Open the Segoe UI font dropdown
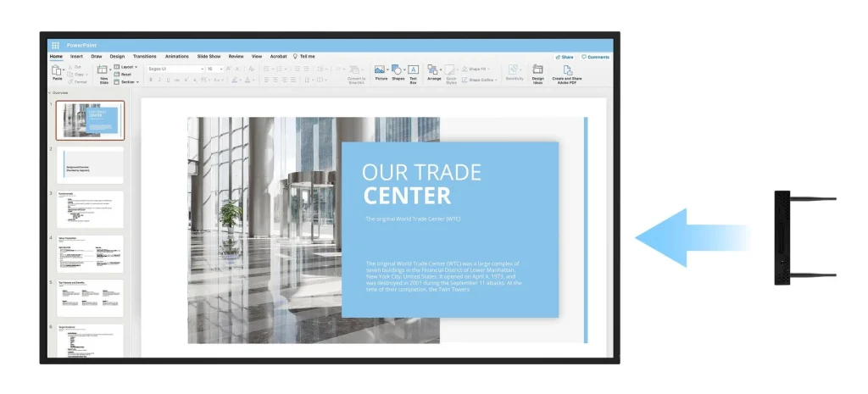The image size is (868, 394). (x=175, y=69)
